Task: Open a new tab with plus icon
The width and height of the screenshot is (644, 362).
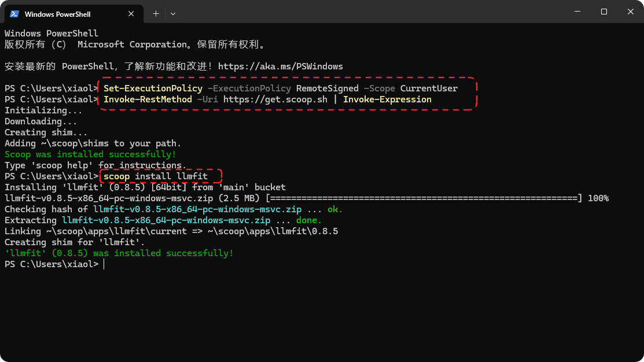Action: point(156,13)
